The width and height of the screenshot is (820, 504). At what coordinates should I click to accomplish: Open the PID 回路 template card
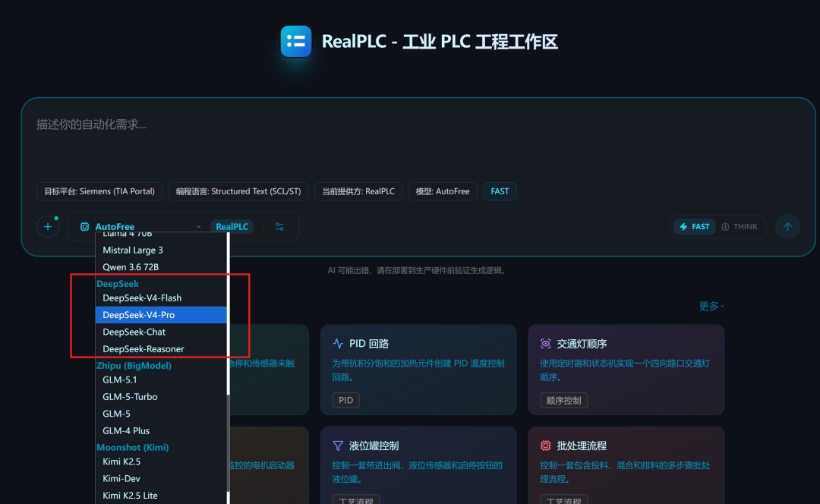[418, 370]
